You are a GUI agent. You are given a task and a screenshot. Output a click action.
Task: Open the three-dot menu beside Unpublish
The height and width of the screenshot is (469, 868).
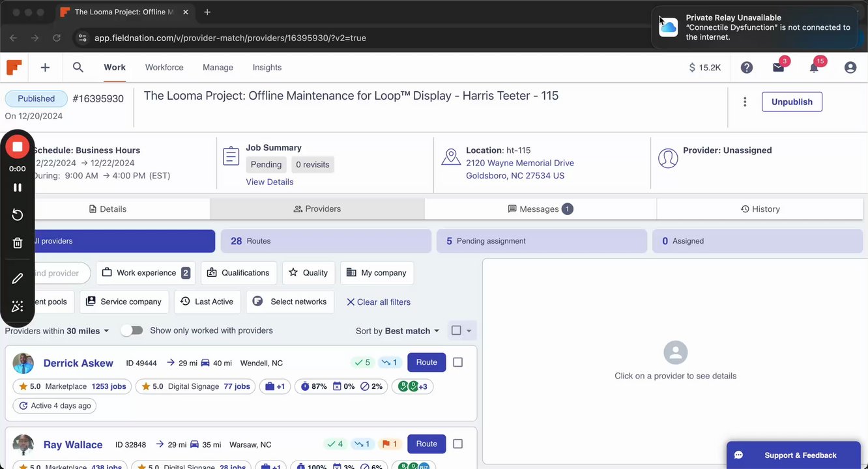coord(745,102)
